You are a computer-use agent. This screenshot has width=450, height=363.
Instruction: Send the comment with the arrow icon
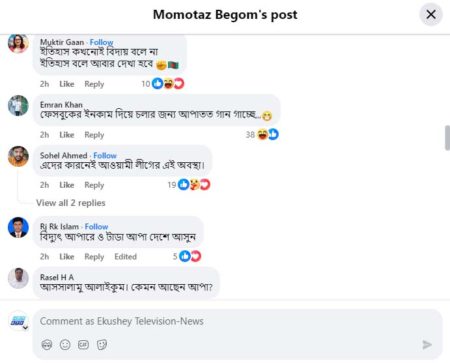click(x=427, y=344)
